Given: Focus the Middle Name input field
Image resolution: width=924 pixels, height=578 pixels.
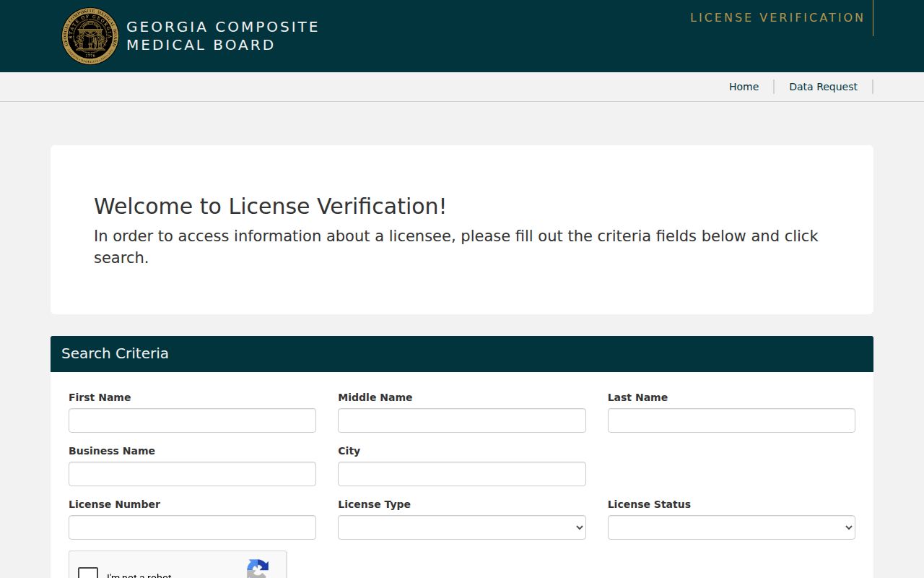Looking at the screenshot, I should click(x=462, y=420).
